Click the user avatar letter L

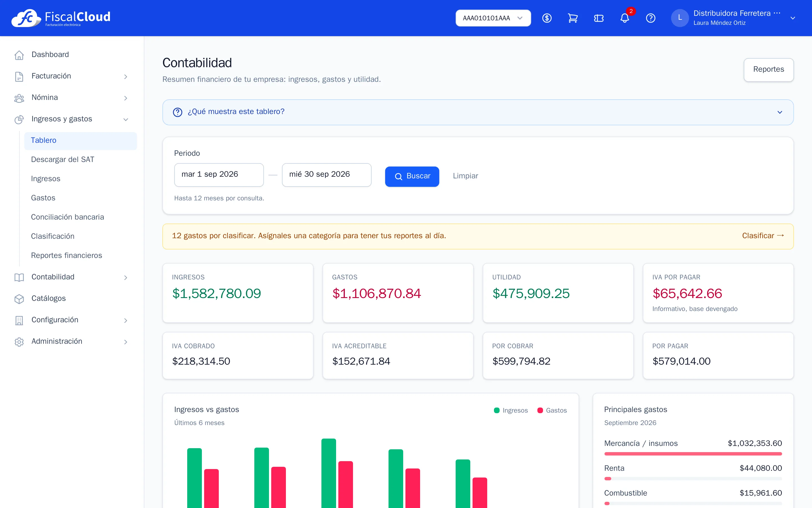[x=680, y=18]
